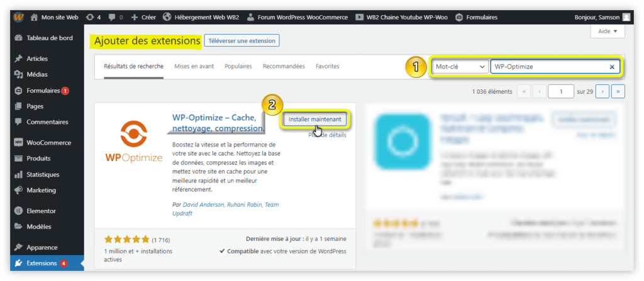Viewport: 644px width, 281px height.
Task: Click the WordPress W logo icon
Action: [x=18, y=17]
